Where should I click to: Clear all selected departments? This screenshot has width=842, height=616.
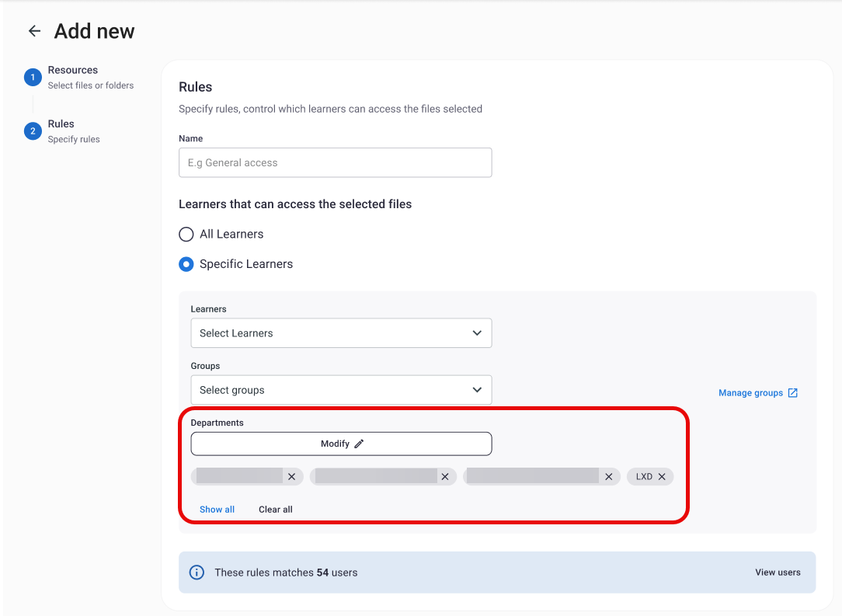point(276,509)
